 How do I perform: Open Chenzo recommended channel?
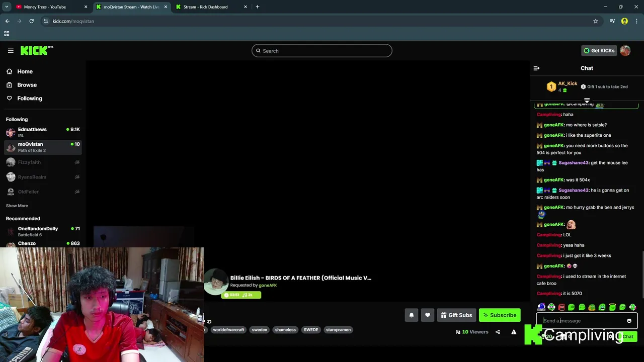[x=42, y=243]
